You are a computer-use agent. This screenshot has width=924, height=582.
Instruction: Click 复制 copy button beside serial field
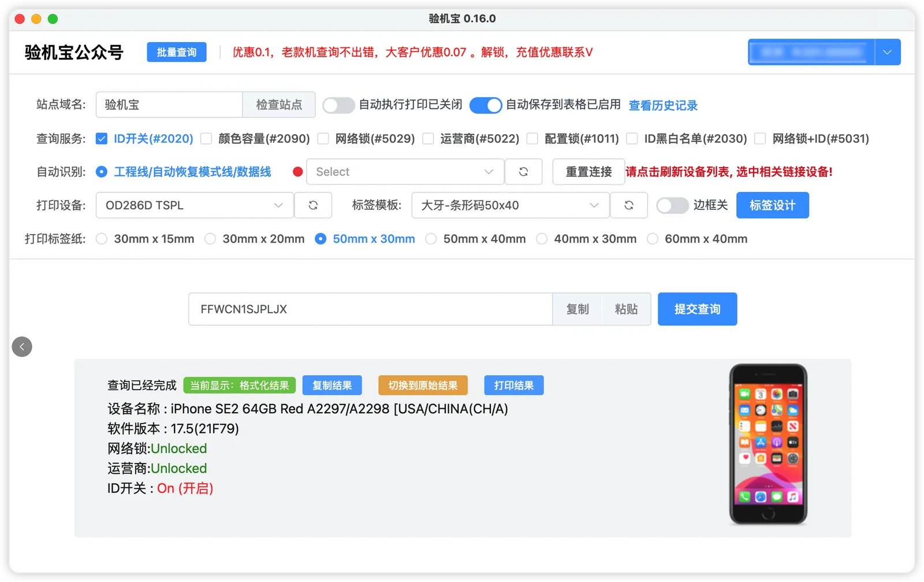(x=577, y=309)
